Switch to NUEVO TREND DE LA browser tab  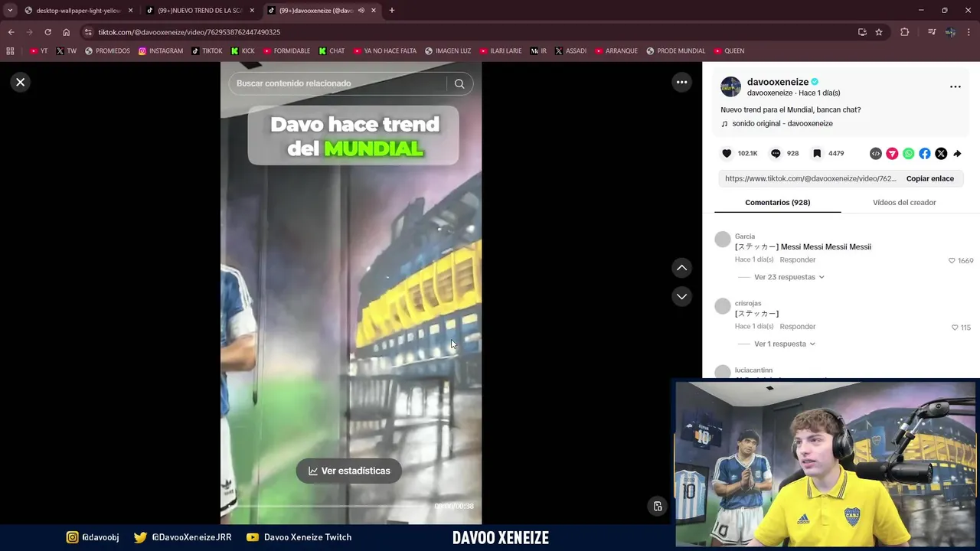[201, 11]
